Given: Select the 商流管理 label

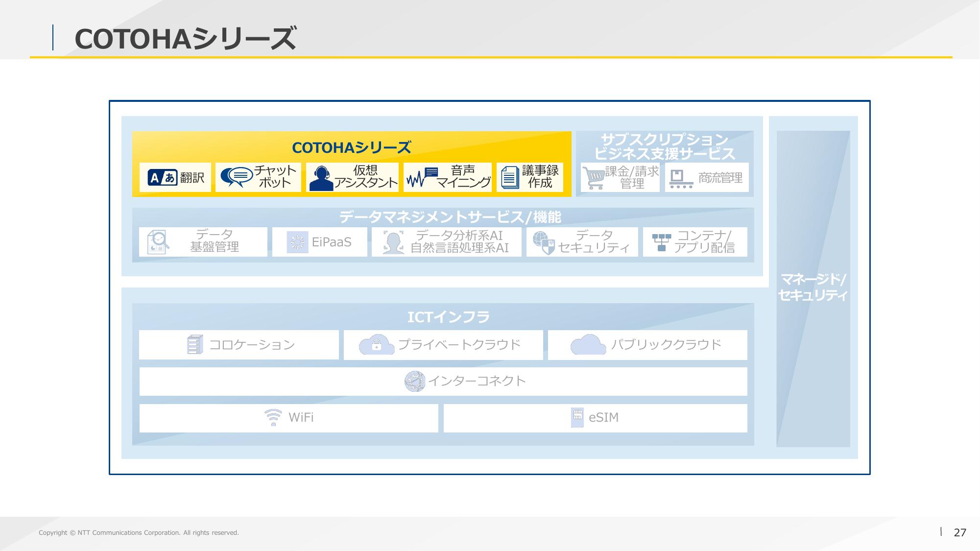Looking at the screenshot, I should (720, 178).
